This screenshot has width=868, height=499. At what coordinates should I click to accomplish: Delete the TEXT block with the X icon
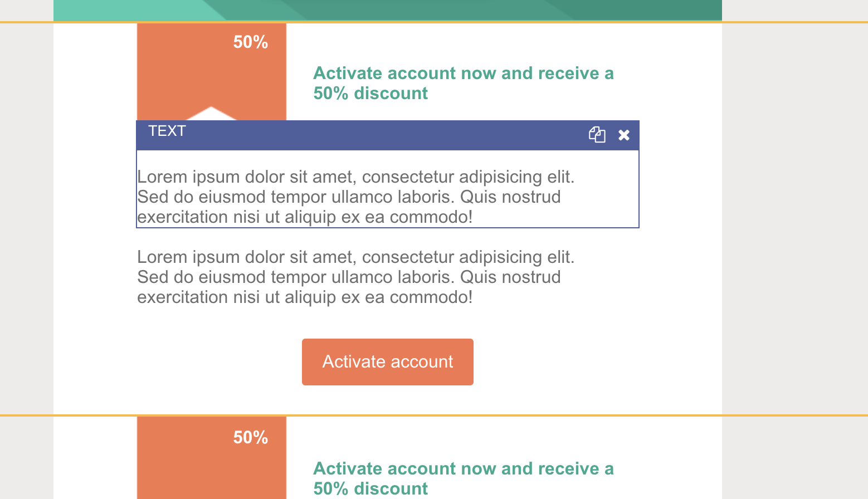624,135
